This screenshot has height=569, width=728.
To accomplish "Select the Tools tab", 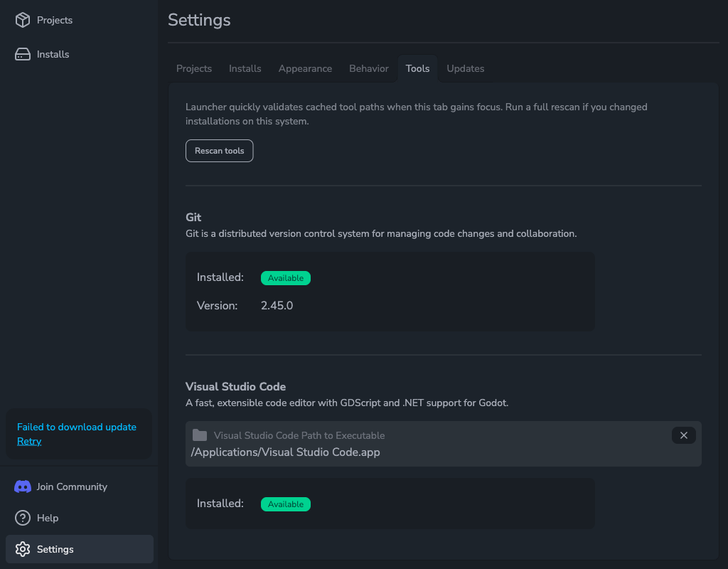I will click(x=417, y=68).
